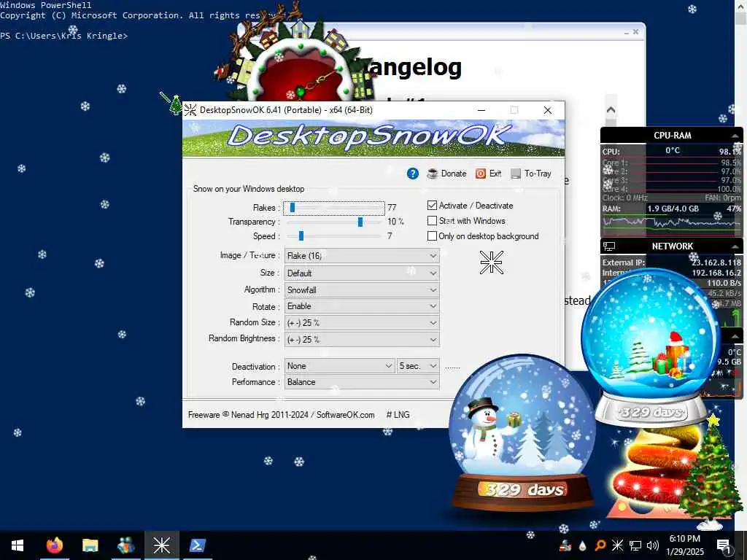Click the two-people app taskbar icon
747x560 pixels.
(125, 545)
